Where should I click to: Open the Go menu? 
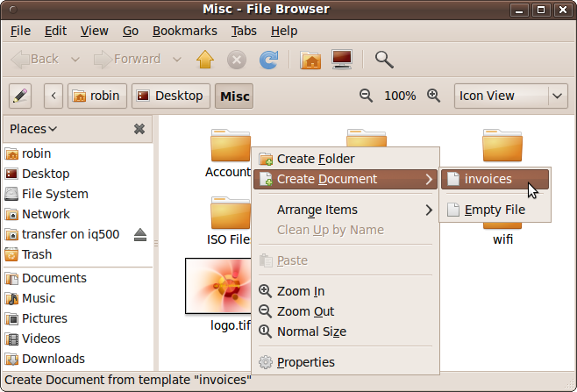click(x=131, y=31)
